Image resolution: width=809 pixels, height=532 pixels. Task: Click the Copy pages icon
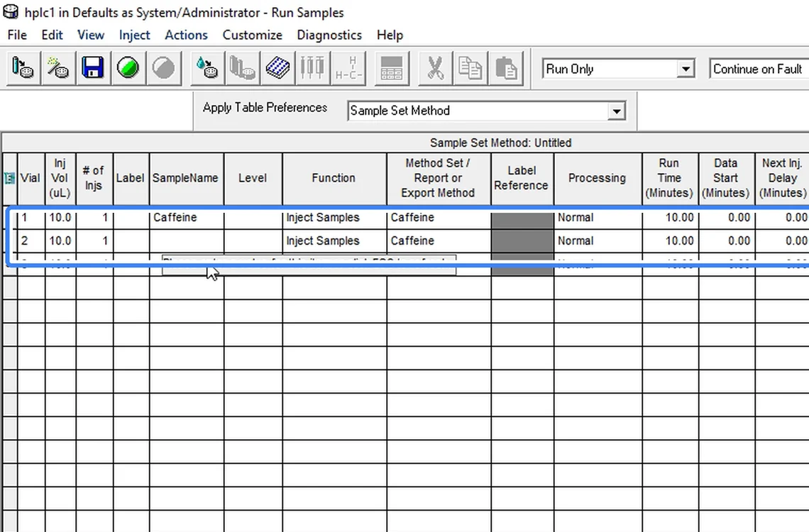pyautogui.click(x=470, y=68)
